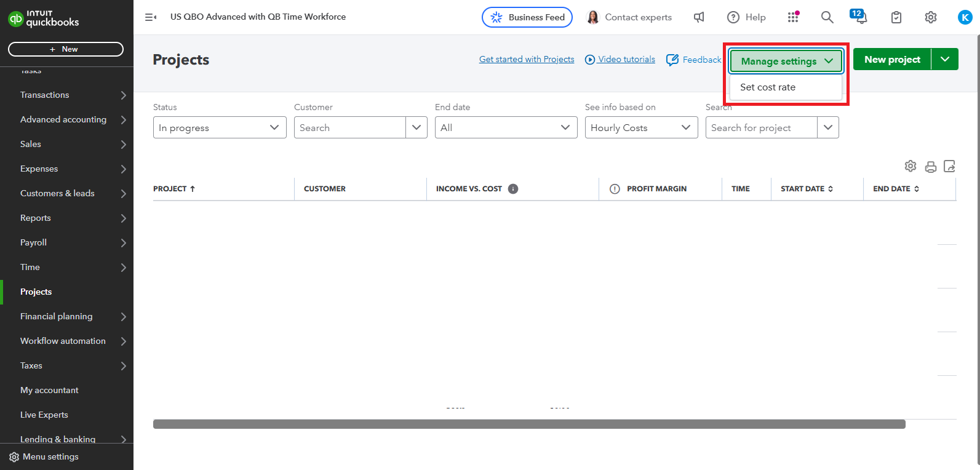Open notifications bell with 12 badge
The width and height of the screenshot is (980, 470).
pyautogui.click(x=859, y=17)
